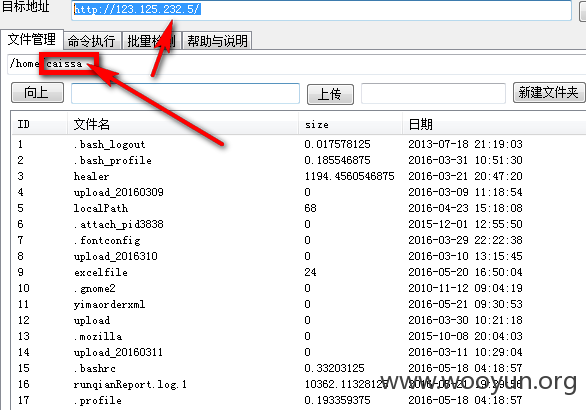586x410 pixels.
Task: Click size value 0.33203125
Action: point(334,368)
